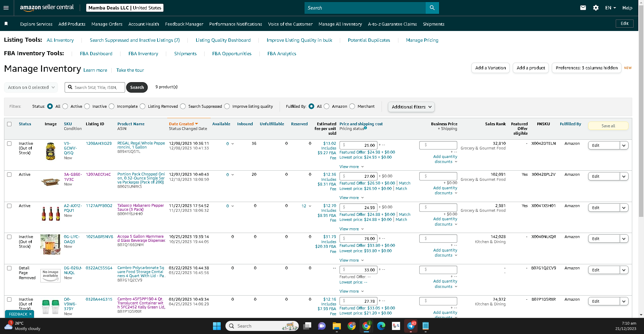Open the chopped onion box thumbnail
644x334 pixels.
tap(50, 182)
